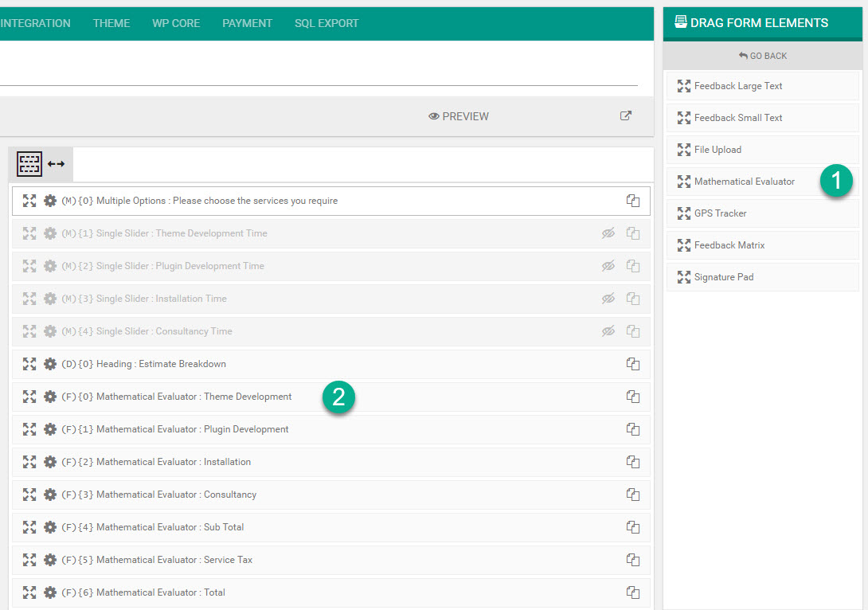Expand the Plugin Development evaluator row
868x610 pixels.
click(x=29, y=429)
